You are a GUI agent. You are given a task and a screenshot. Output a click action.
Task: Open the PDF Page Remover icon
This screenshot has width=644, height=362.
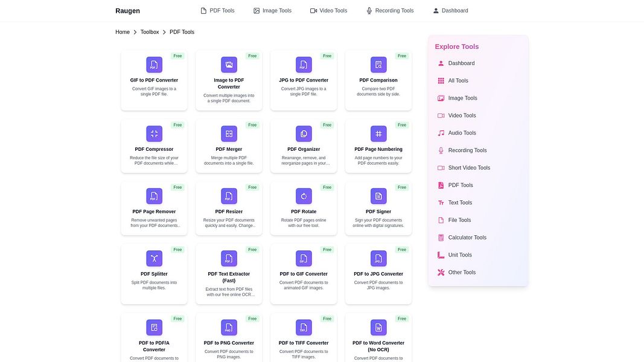(154, 196)
